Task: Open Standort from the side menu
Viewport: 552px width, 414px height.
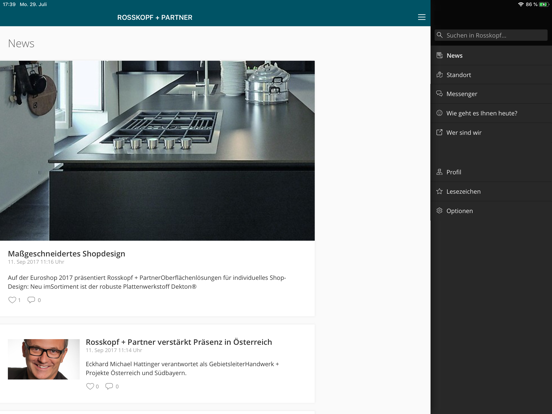Action: coord(491,75)
